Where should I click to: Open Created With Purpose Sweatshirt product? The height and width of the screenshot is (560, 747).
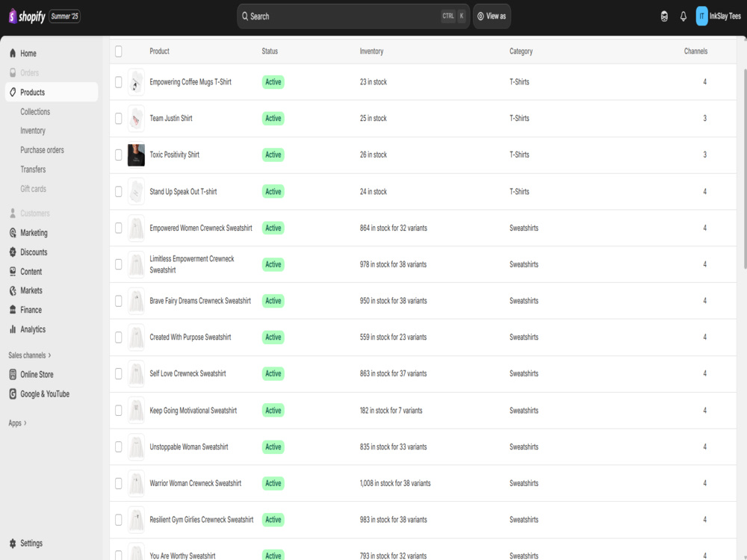tap(190, 337)
